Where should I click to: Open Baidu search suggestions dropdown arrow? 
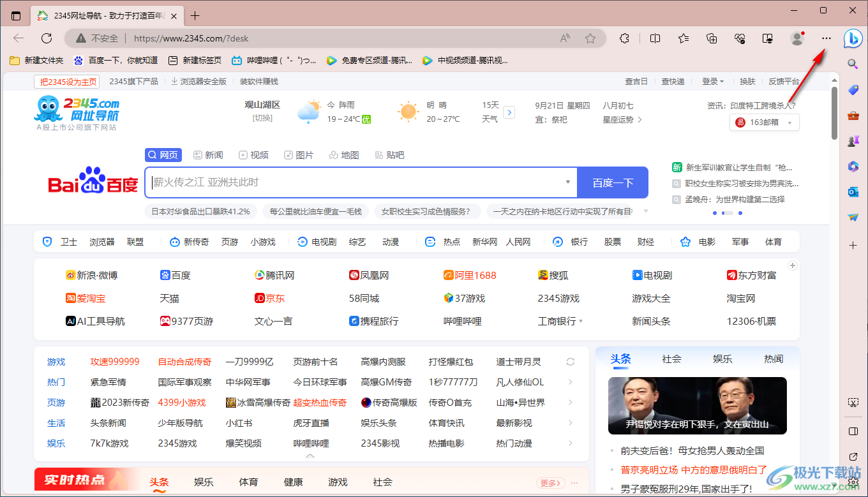(568, 182)
